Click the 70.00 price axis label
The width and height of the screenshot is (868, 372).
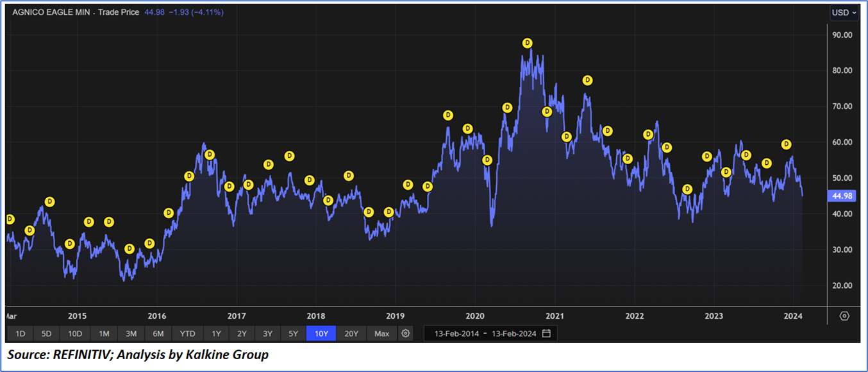(842, 106)
